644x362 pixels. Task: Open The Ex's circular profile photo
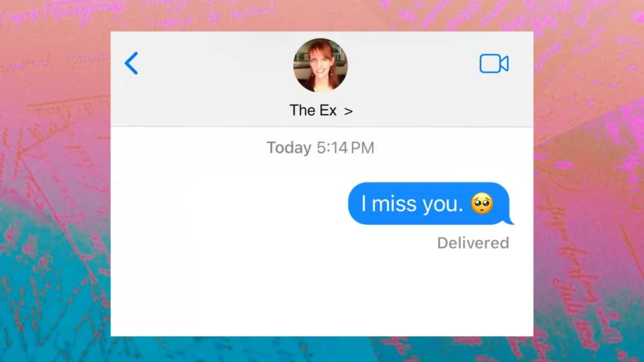(320, 65)
